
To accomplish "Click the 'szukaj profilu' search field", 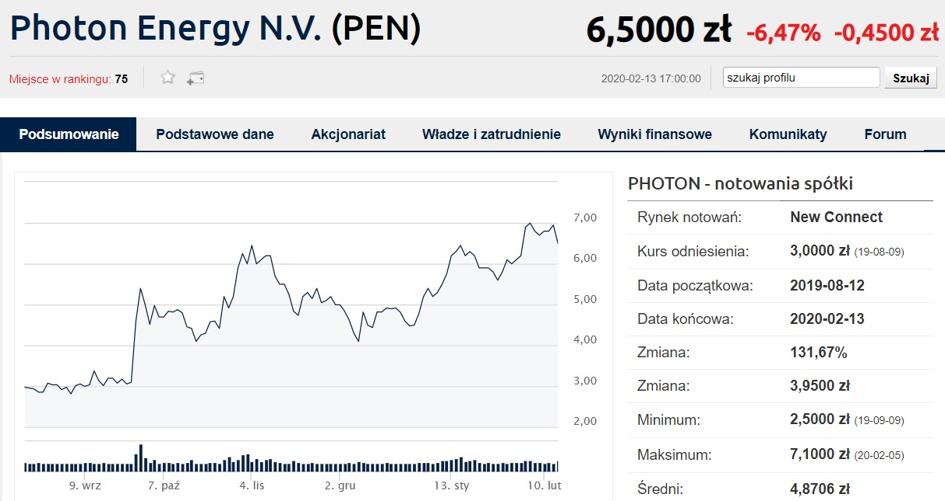I will pyautogui.click(x=801, y=77).
